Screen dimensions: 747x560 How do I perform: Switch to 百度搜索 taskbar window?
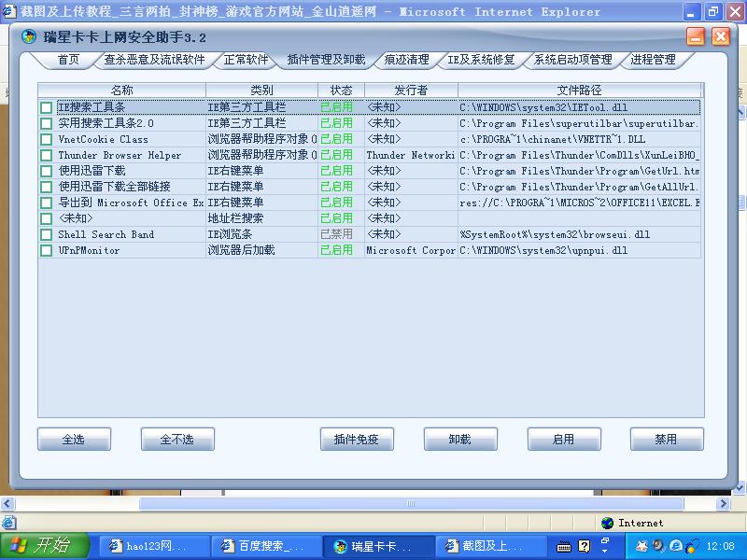[x=267, y=546]
